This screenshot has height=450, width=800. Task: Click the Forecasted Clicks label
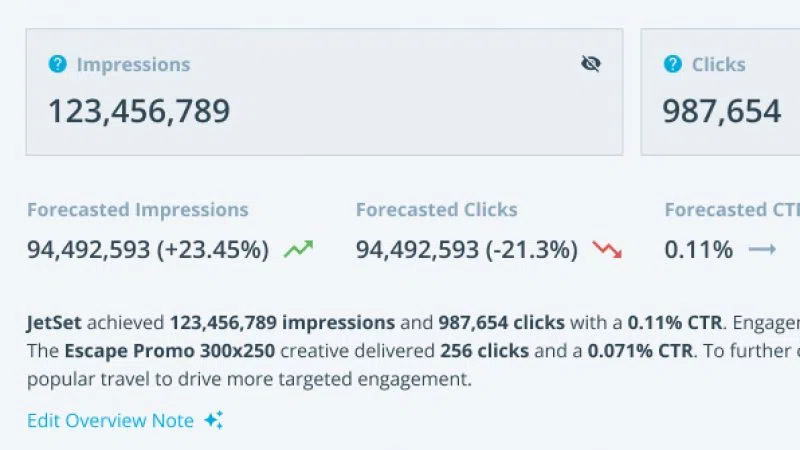tap(436, 210)
